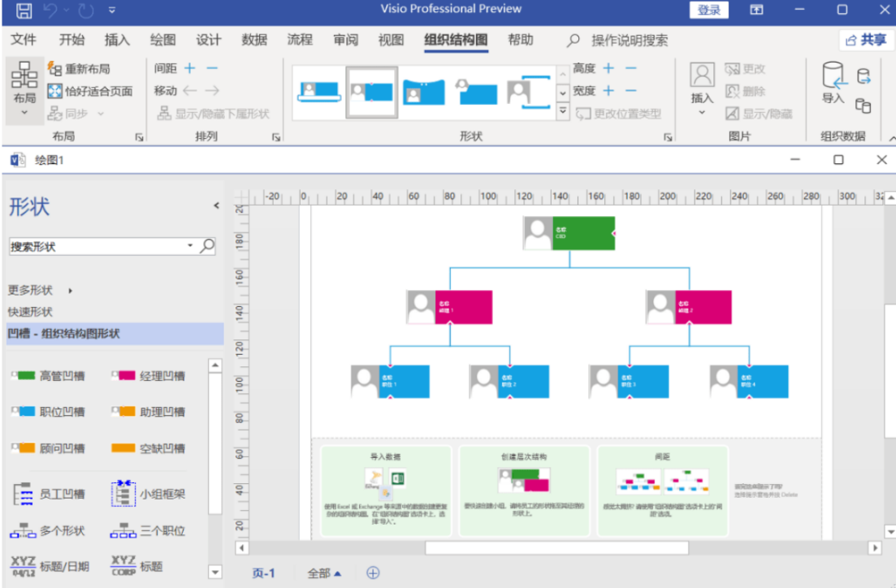Open the 排列 group dialog launcher
This screenshot has width=896, height=588.
(x=276, y=137)
